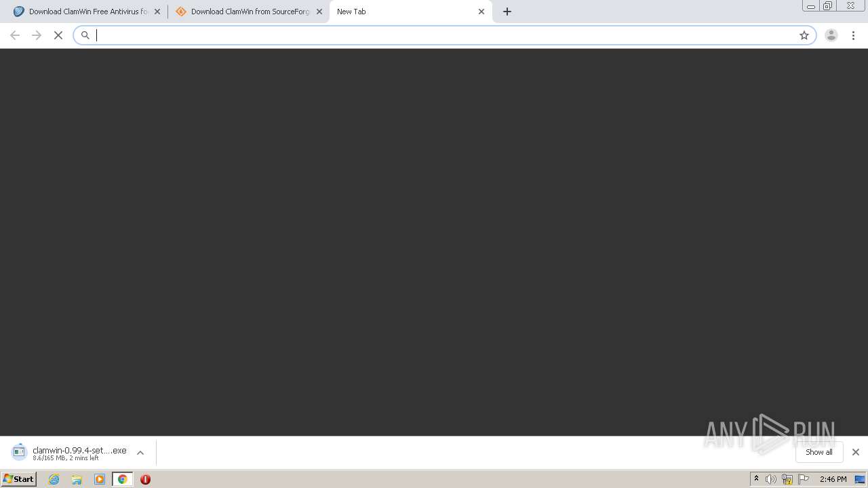Click the 2:46 PM system clock
Viewport: 868px width, 488px height.
[x=833, y=479]
